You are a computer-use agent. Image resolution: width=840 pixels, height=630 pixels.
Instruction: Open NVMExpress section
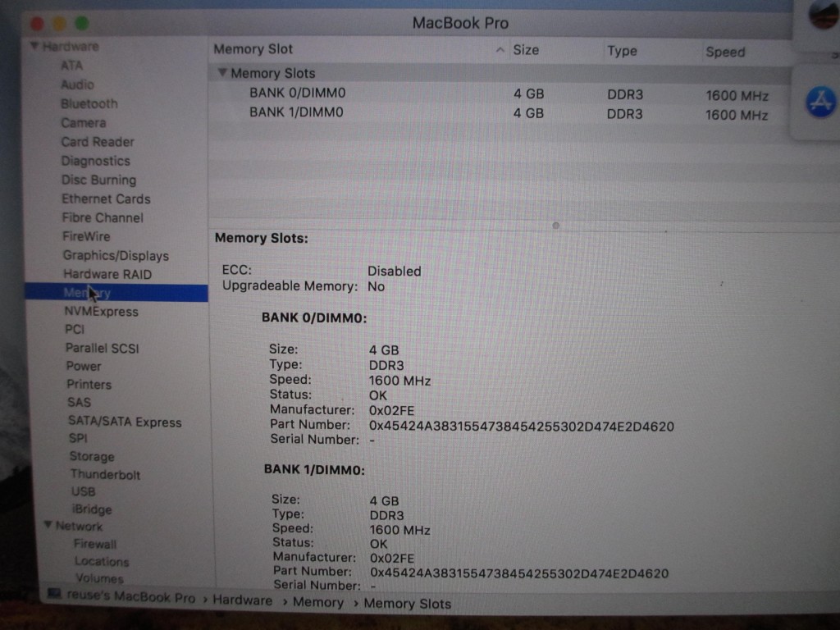pyautogui.click(x=101, y=311)
